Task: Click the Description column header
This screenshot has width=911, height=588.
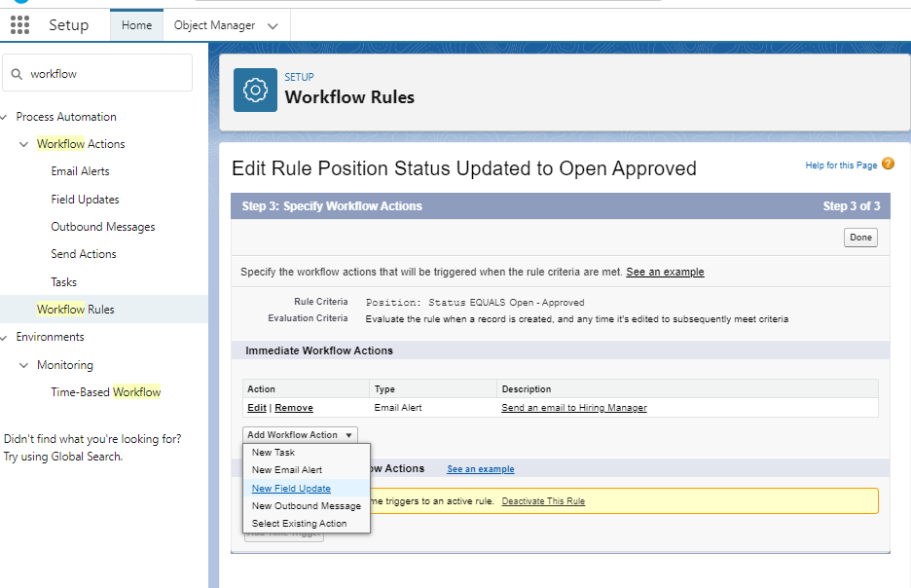Action: click(527, 389)
